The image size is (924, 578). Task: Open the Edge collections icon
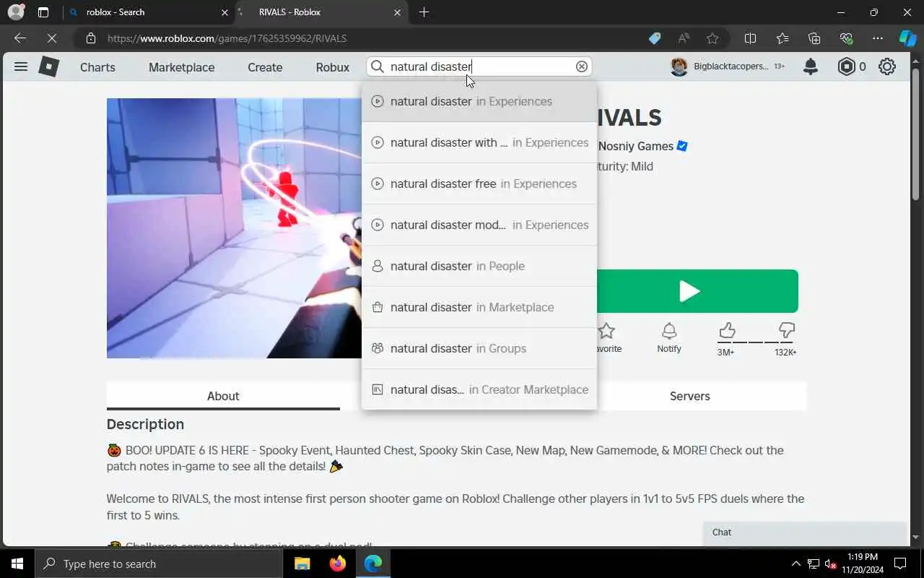814,38
